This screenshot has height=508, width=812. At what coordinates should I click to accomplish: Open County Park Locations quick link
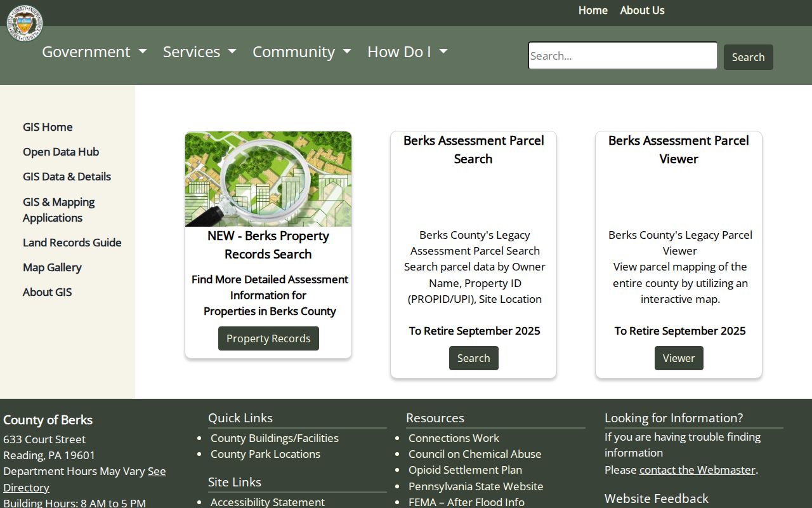(x=265, y=454)
